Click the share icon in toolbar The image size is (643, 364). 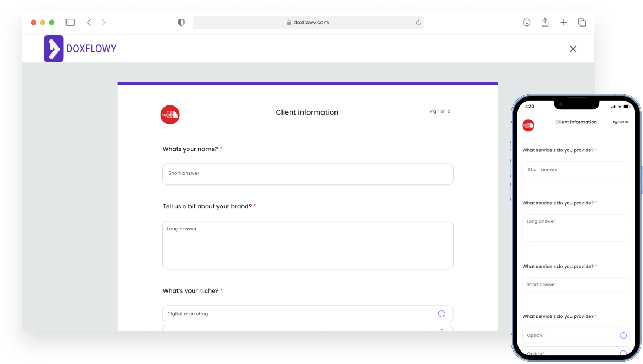pos(545,22)
